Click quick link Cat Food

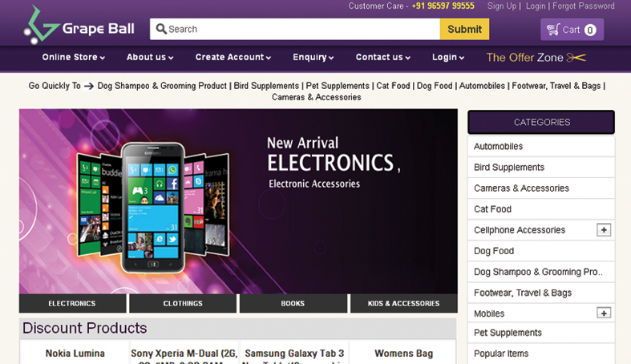pyautogui.click(x=393, y=86)
